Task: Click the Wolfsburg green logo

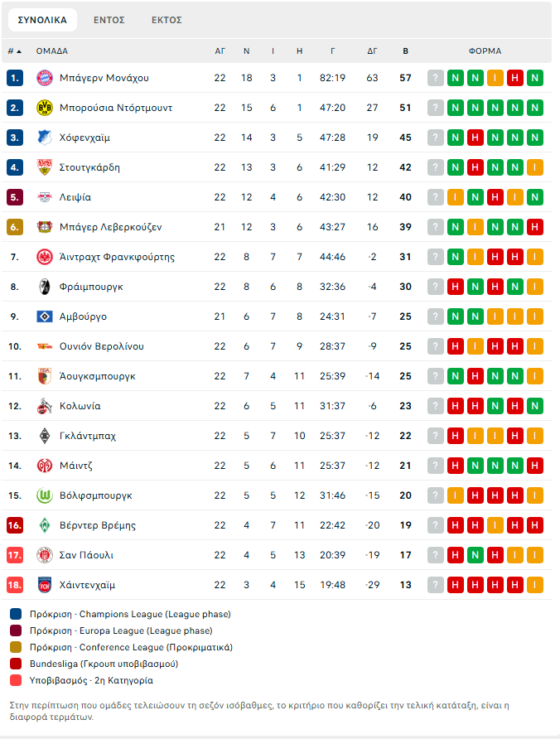Action: [x=45, y=495]
